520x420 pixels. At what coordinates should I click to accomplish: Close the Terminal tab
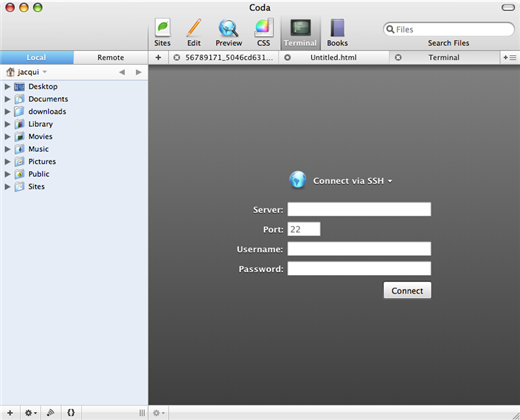tap(398, 58)
